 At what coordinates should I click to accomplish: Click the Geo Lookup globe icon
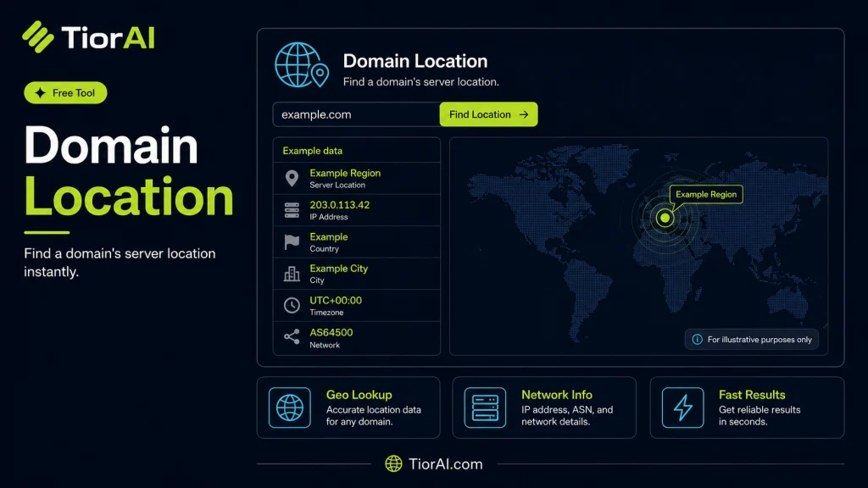pyautogui.click(x=290, y=408)
